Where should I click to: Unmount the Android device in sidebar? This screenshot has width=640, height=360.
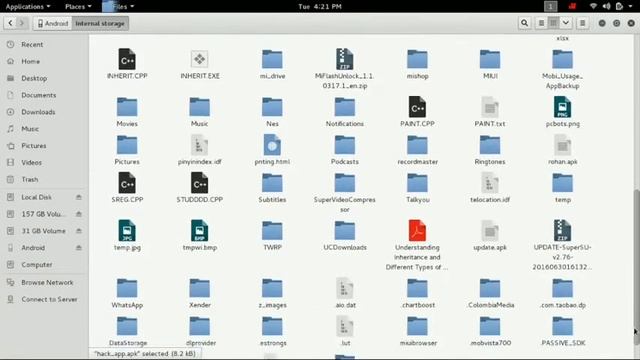click(x=79, y=248)
